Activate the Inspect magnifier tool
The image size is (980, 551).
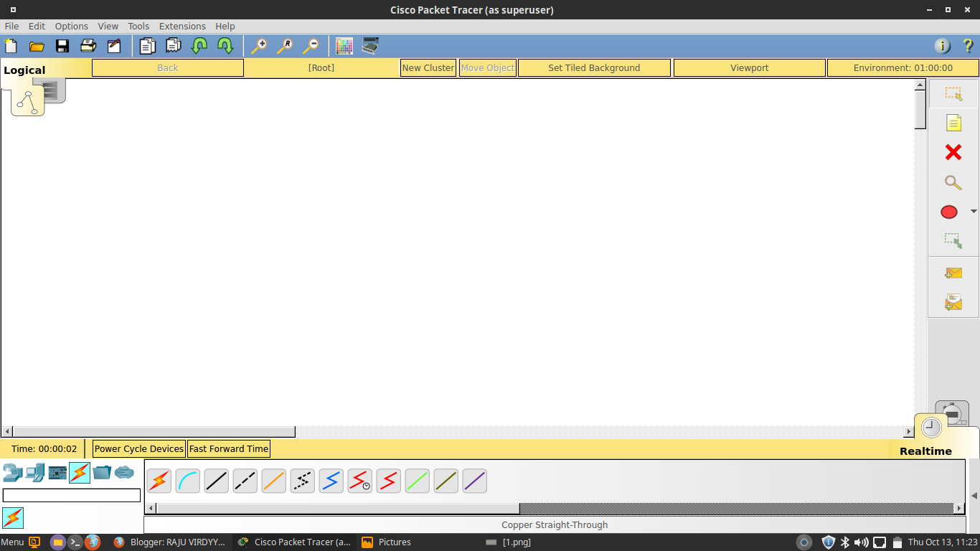(953, 182)
